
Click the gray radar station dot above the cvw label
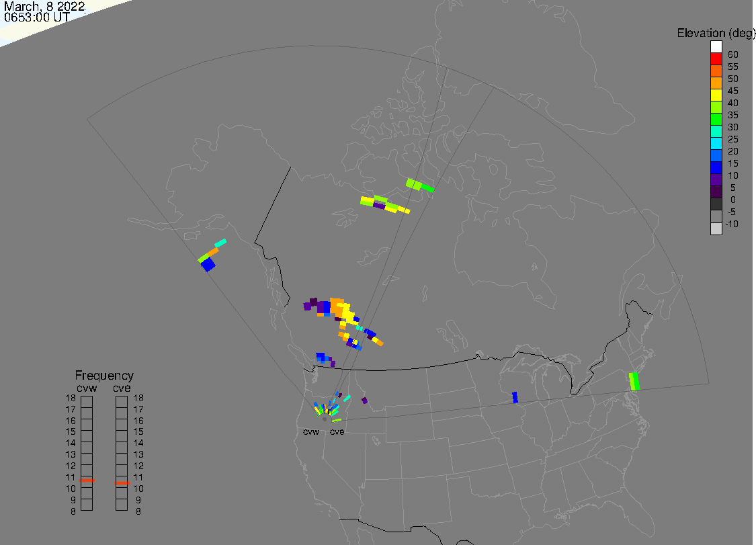click(325, 419)
